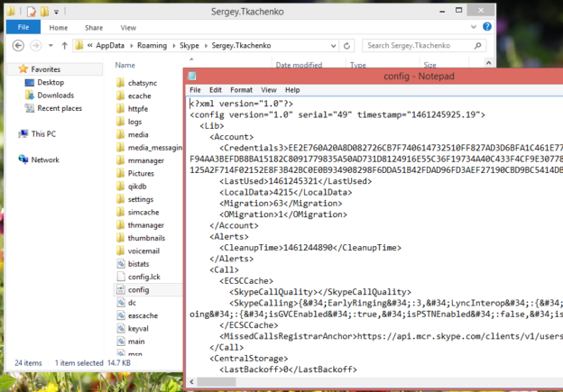Select Favorites in navigation pane
The width and height of the screenshot is (563, 392).
(x=46, y=69)
